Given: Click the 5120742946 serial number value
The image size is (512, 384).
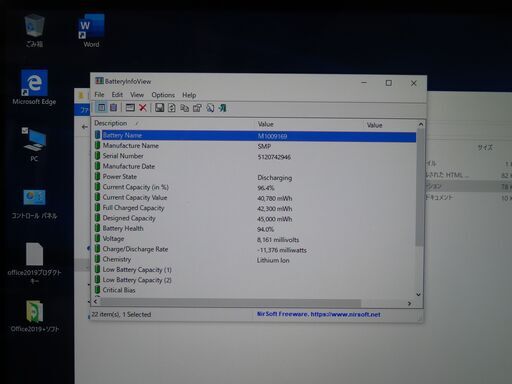Looking at the screenshot, I should pyautogui.click(x=274, y=157).
